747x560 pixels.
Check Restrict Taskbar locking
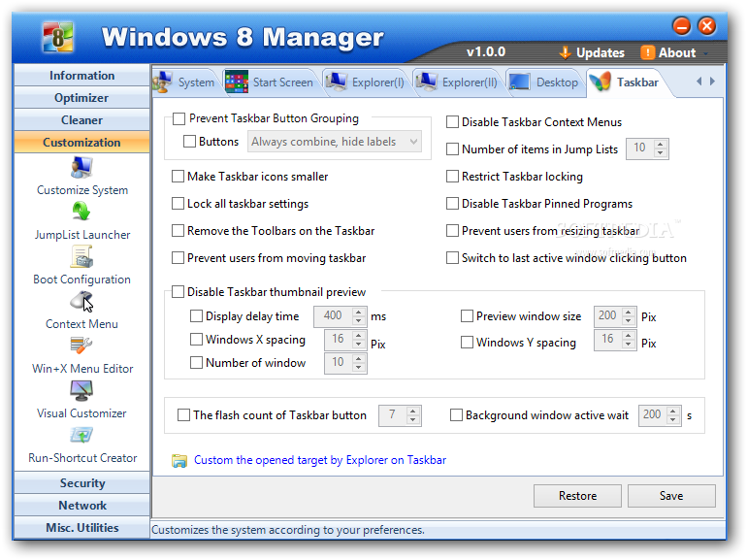coord(452,177)
